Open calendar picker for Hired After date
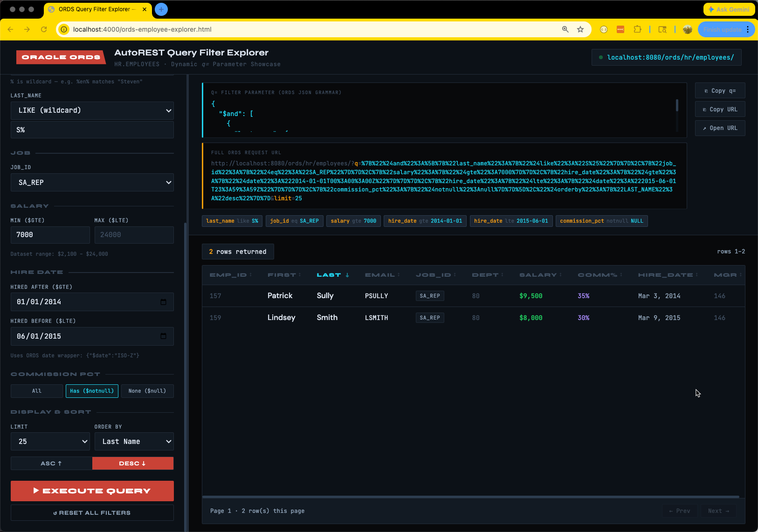The height and width of the screenshot is (532, 758). tap(163, 302)
